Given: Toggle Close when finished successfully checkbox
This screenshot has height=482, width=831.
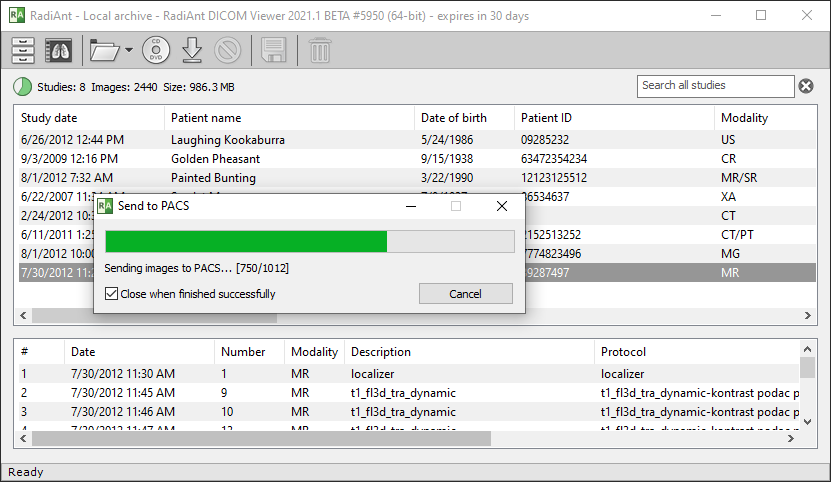Looking at the screenshot, I should coord(111,294).
